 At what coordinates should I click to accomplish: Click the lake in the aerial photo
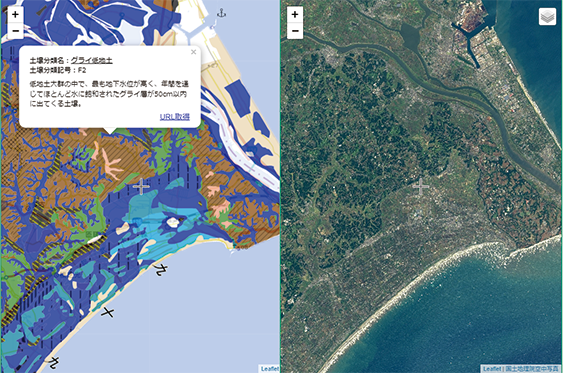(409, 35)
